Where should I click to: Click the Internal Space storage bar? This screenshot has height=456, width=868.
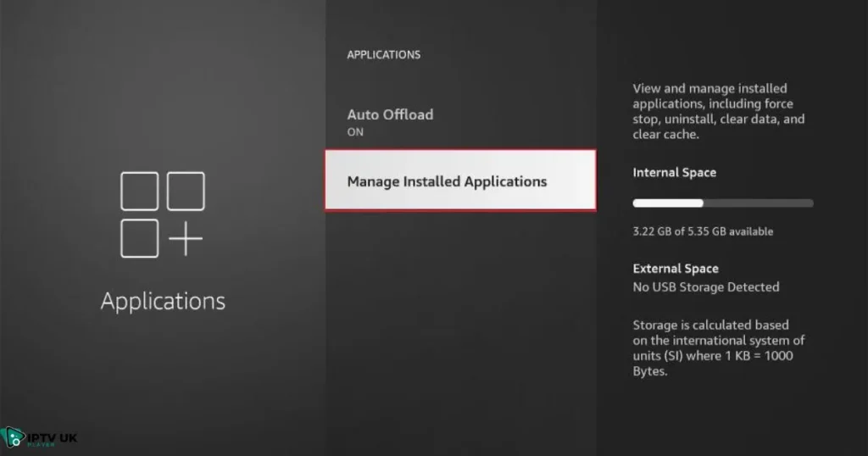point(723,203)
